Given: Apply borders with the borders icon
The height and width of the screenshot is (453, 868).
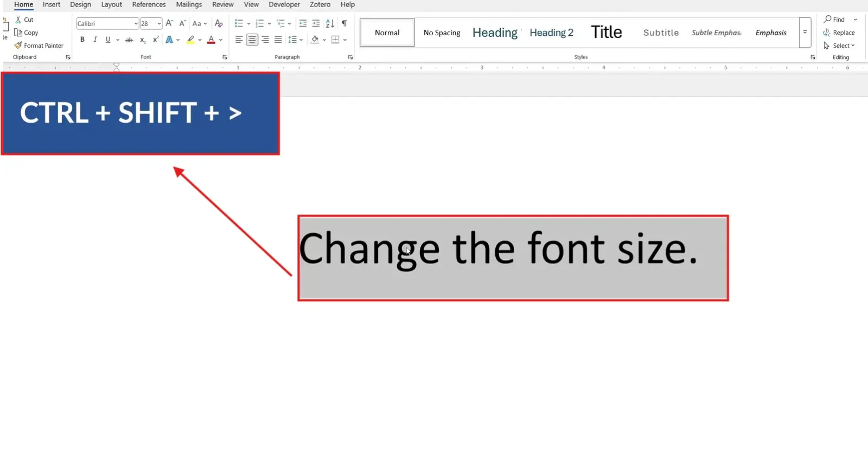Looking at the screenshot, I should pos(335,40).
